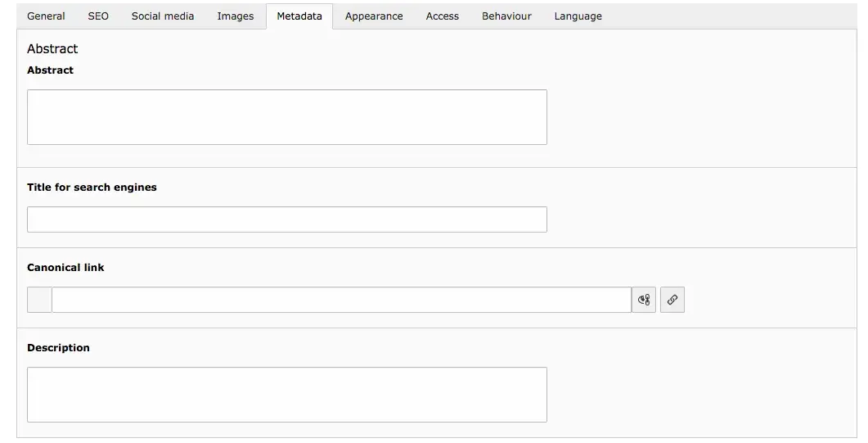Open the SEO tab
This screenshot has height=443, width=868.
coord(98,16)
